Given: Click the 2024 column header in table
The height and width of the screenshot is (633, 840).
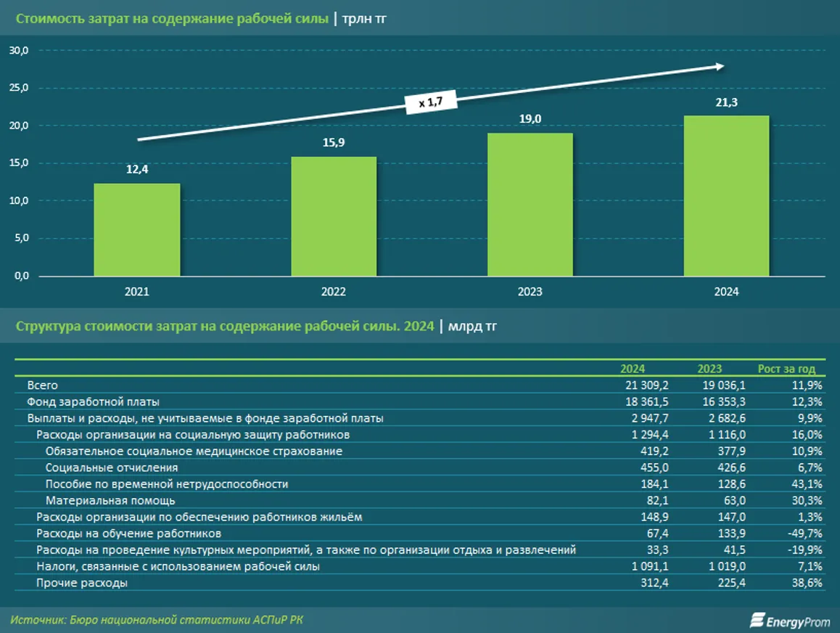Looking at the screenshot, I should tap(632, 369).
